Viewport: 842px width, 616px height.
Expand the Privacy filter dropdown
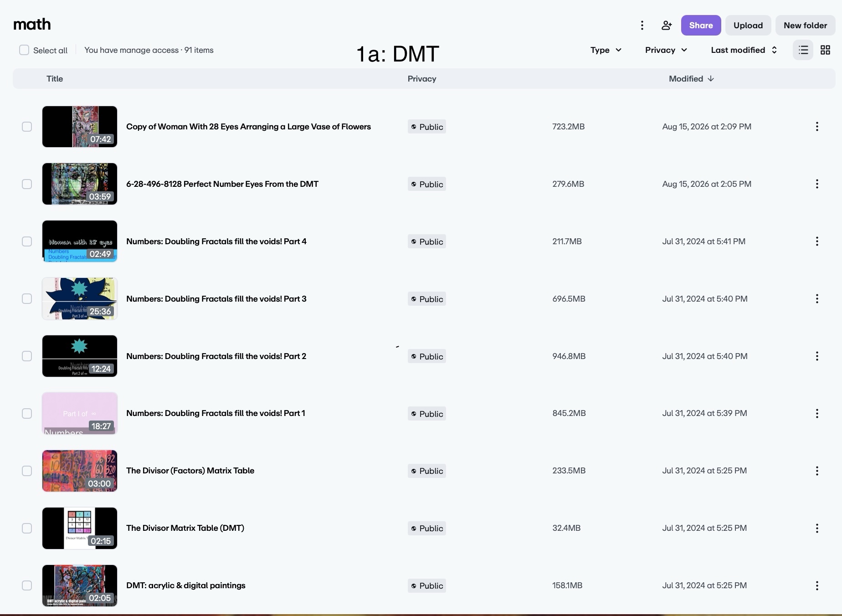coord(666,50)
